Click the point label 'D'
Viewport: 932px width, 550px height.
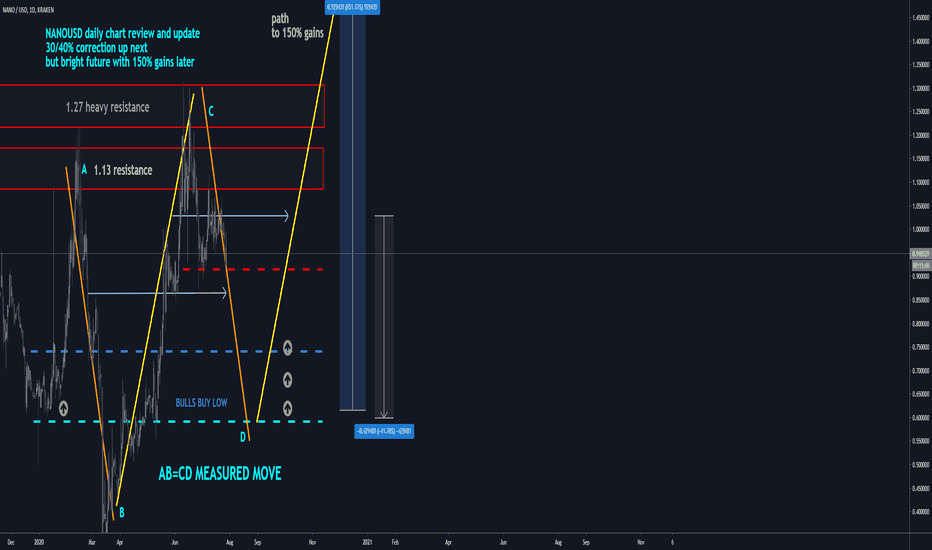(x=243, y=438)
